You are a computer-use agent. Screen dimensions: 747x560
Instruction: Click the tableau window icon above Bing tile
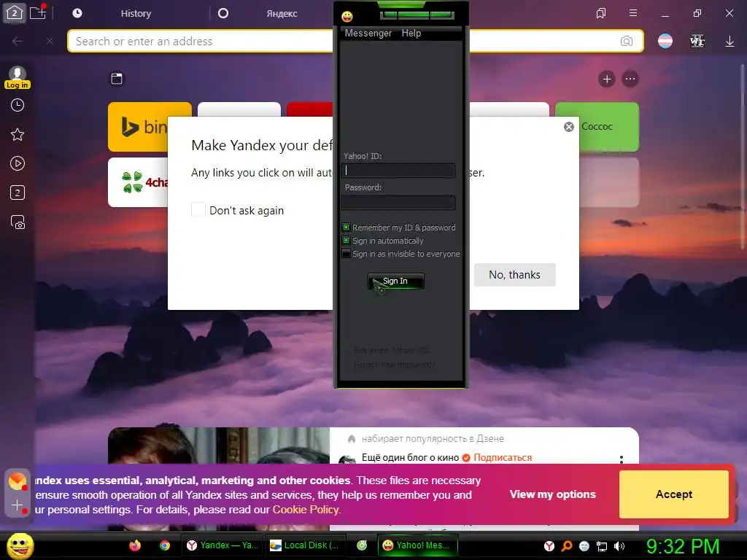click(x=117, y=79)
